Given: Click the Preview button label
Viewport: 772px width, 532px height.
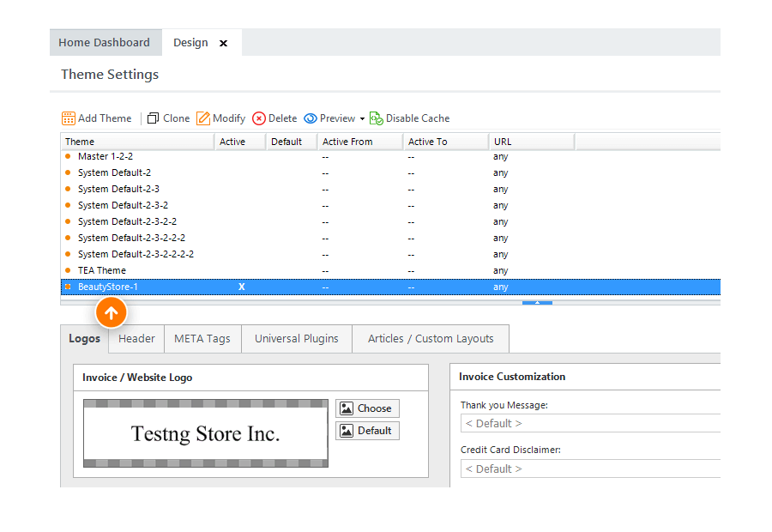Looking at the screenshot, I should (x=337, y=118).
